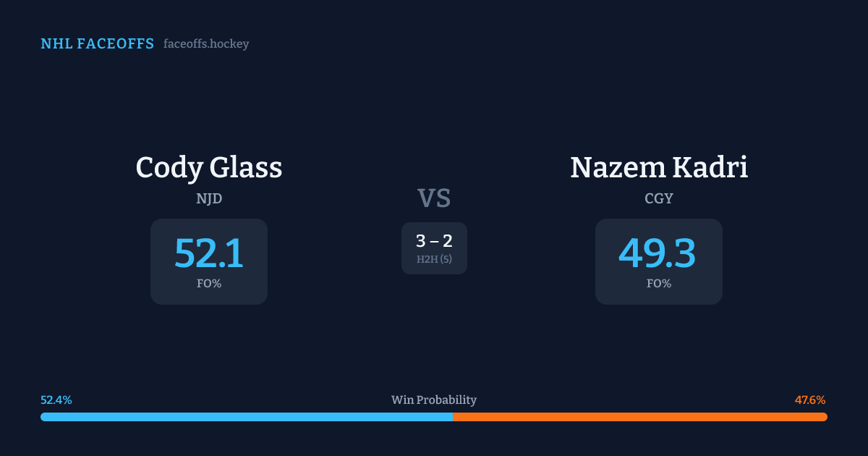Image resolution: width=868 pixels, height=456 pixels.
Task: Click the 3 – 2 head-to-head score
Action: point(434,242)
